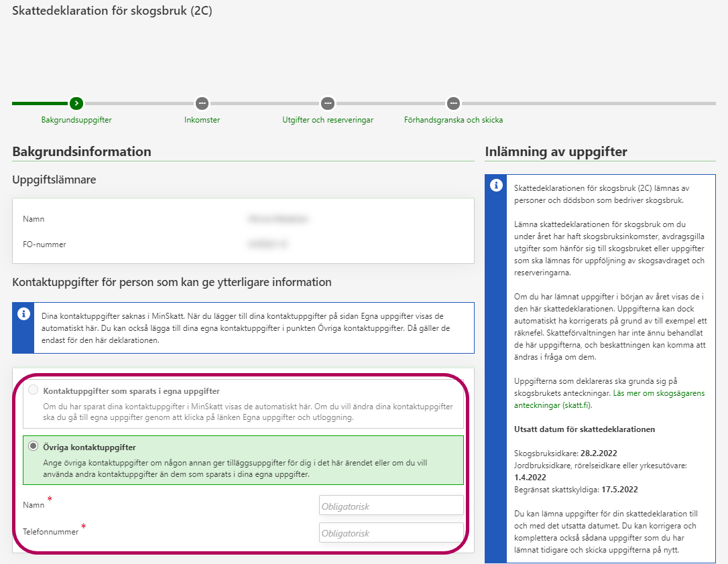Focus the Telefonnummer input field
Screen dimensions: 728x564
391,533
